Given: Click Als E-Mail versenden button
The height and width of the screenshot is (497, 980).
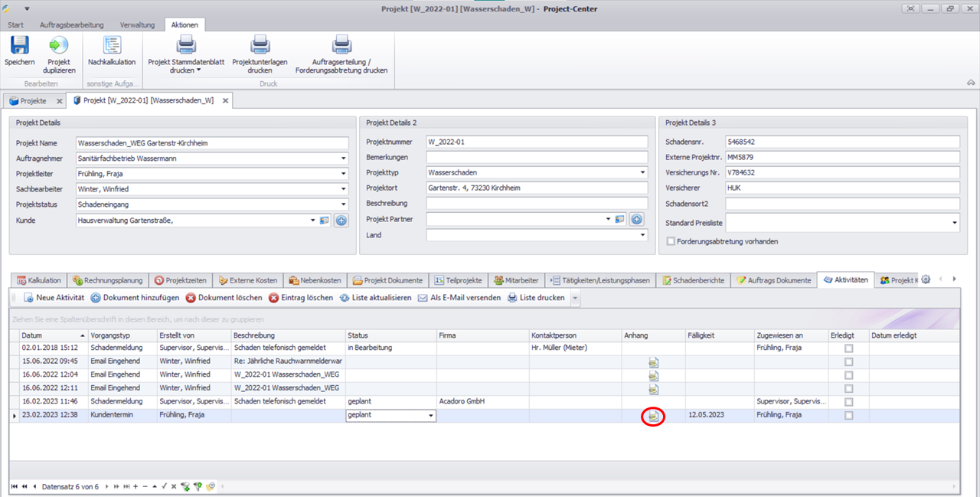Looking at the screenshot, I should click(x=459, y=298).
